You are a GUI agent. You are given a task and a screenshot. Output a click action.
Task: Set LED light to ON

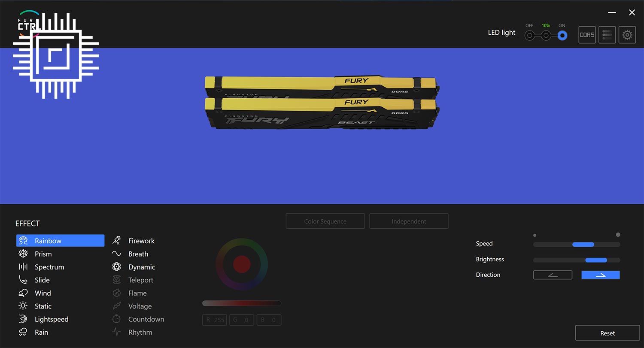click(x=562, y=36)
